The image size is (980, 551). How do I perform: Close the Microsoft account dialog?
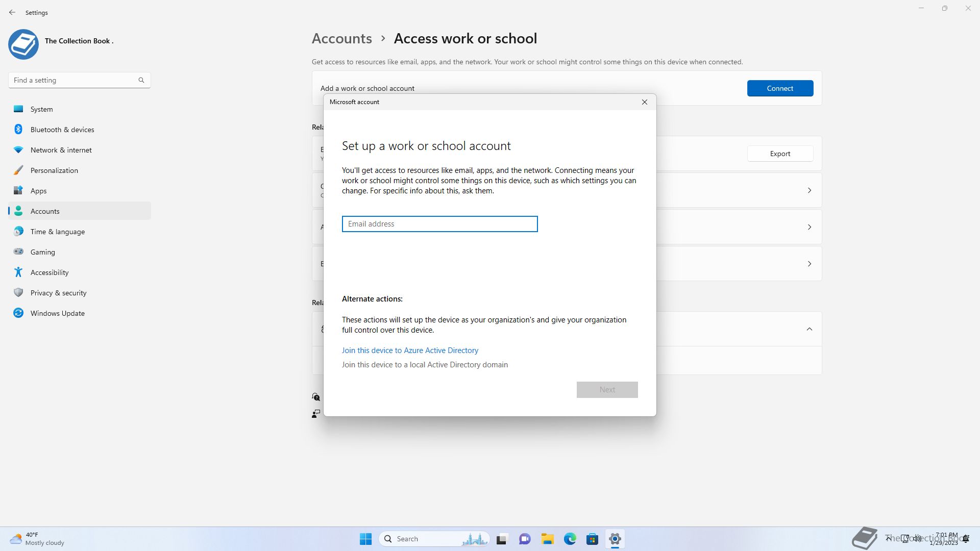(x=645, y=102)
